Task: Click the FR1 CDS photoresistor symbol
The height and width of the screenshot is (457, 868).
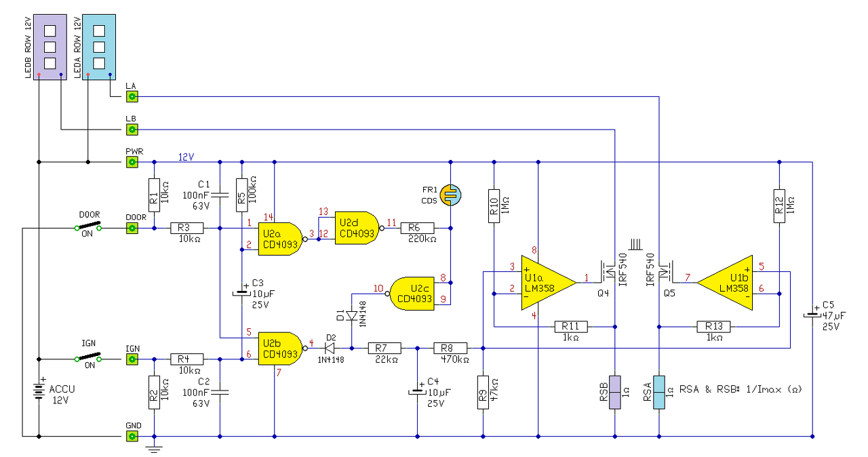Action: coord(450,195)
